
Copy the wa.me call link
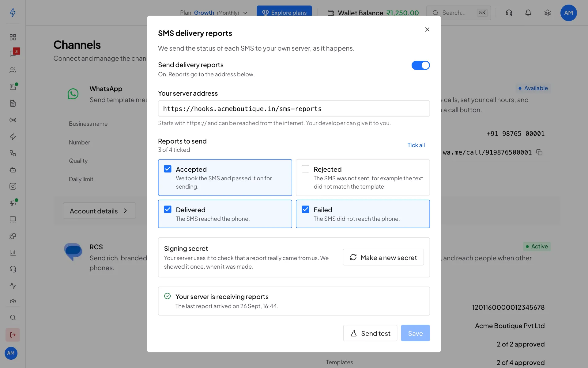coord(540,152)
